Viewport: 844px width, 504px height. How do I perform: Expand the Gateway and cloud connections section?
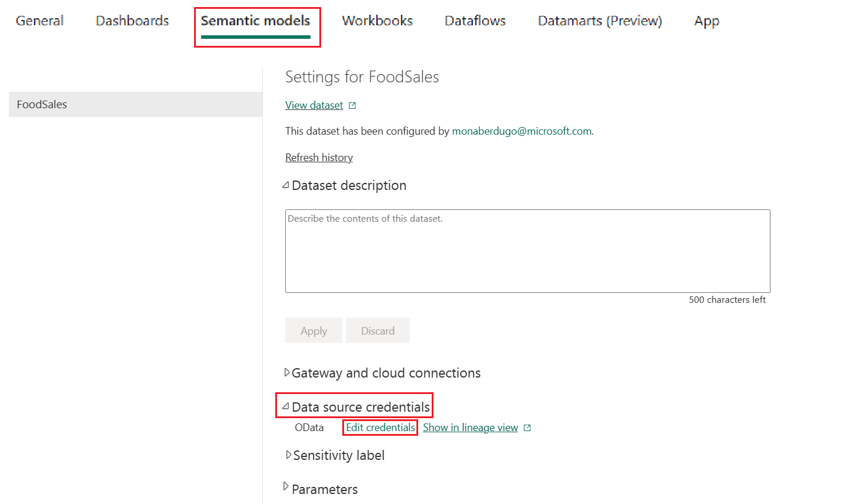click(x=287, y=372)
